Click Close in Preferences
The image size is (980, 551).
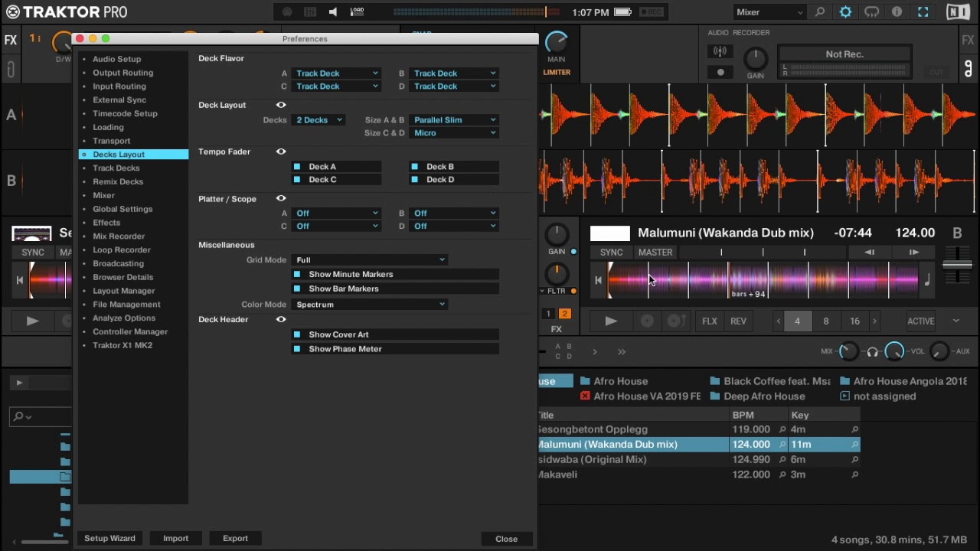[506, 539]
